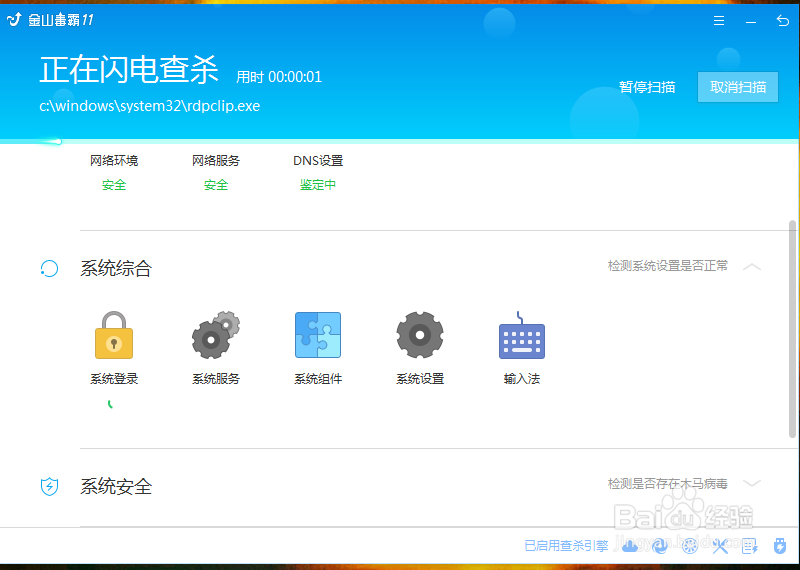Image resolution: width=800 pixels, height=570 pixels.
Task: Click the 系统安全 section title
Action: pyautogui.click(x=116, y=486)
